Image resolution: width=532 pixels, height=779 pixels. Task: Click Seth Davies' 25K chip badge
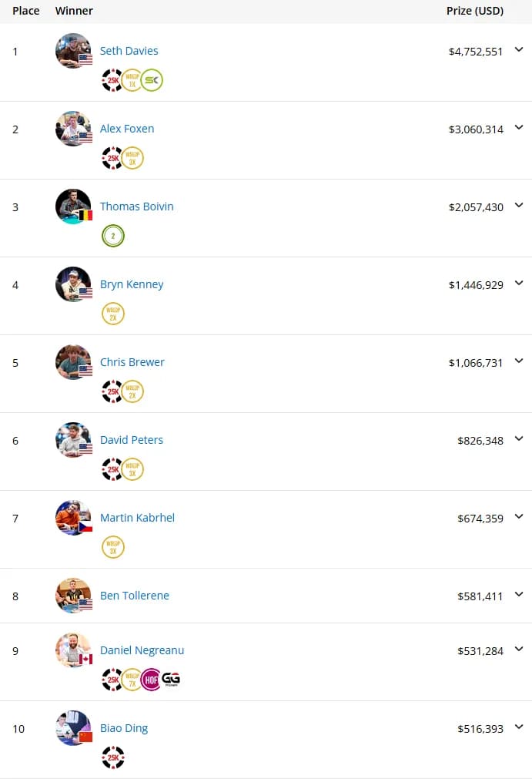tap(112, 80)
